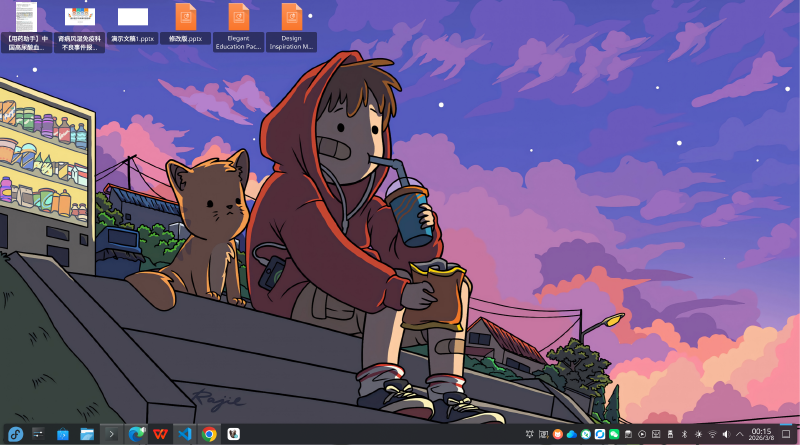The image size is (800, 445).
Task: Expand hidden system tray icons arrow
Action: pos(740,434)
